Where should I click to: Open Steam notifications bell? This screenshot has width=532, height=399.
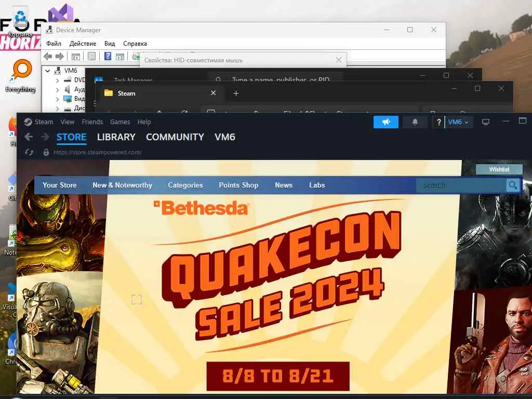click(415, 122)
